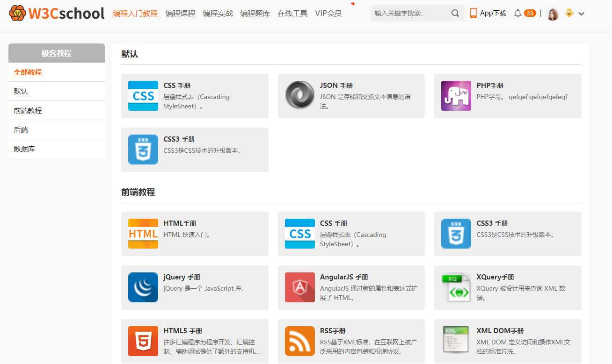Open the 在线工具 menu item

[292, 14]
